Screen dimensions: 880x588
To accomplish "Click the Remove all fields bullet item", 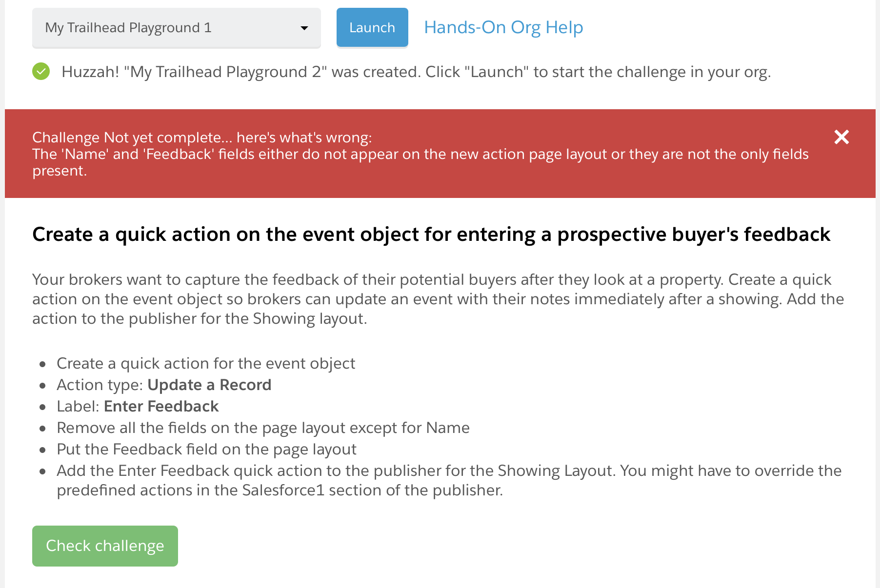I will 263,428.
